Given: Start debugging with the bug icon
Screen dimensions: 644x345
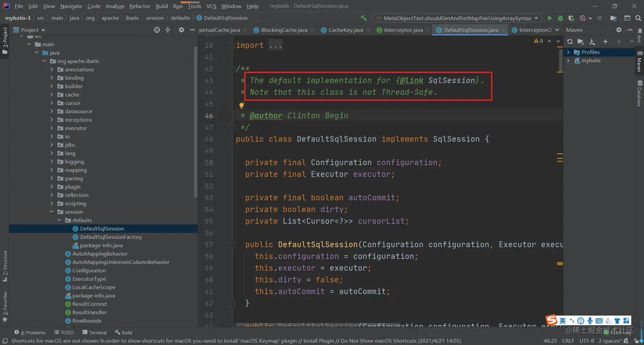Looking at the screenshot, I should tap(561, 18).
